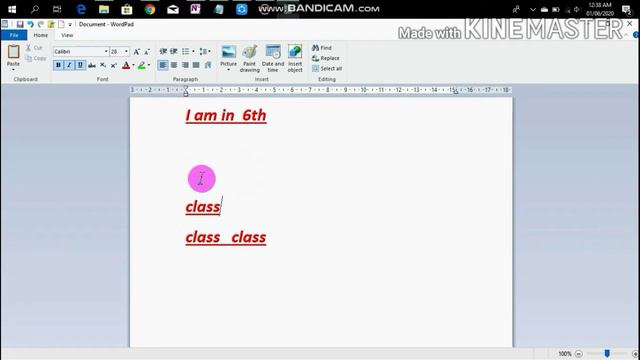This screenshot has width=640, height=360.
Task: Shrink the font size
Action: pyautogui.click(x=147, y=51)
